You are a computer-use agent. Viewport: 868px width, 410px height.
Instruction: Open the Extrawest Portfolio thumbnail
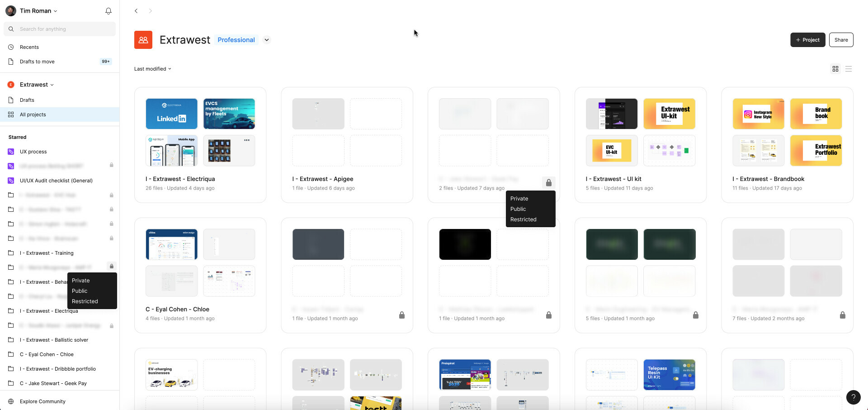click(816, 150)
